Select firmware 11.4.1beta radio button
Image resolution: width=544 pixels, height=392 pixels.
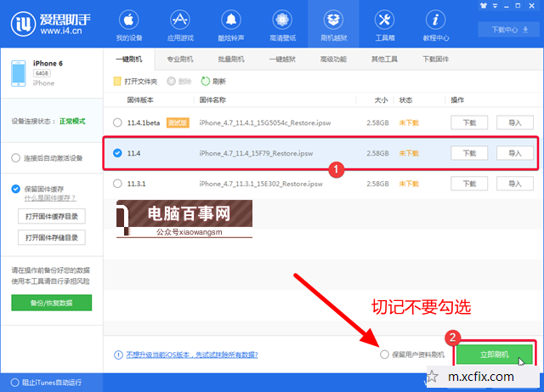coord(117,122)
